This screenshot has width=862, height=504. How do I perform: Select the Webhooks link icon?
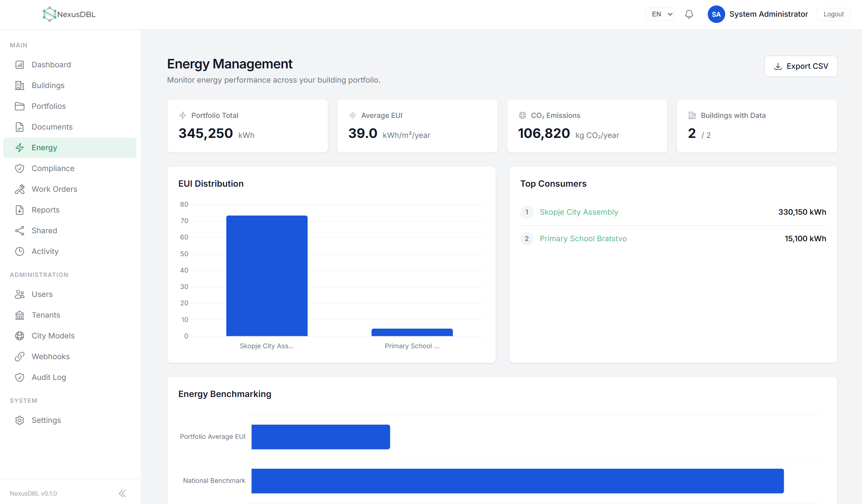click(20, 357)
